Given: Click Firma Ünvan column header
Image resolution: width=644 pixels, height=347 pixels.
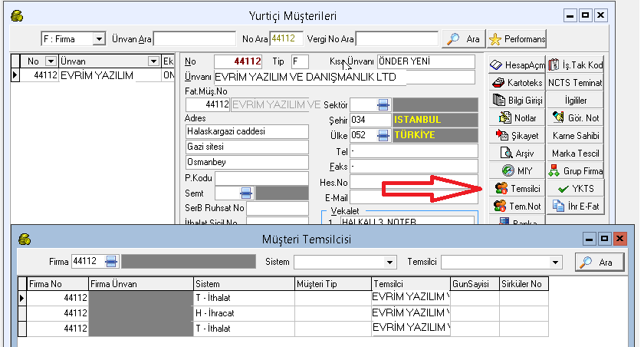Looking at the screenshot, I should coord(141,284).
